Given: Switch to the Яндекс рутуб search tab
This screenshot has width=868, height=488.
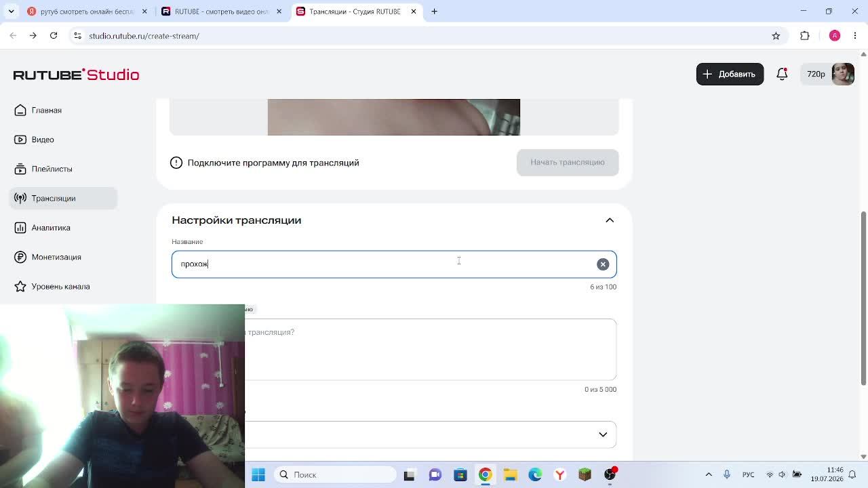Looking at the screenshot, I should click(87, 12).
